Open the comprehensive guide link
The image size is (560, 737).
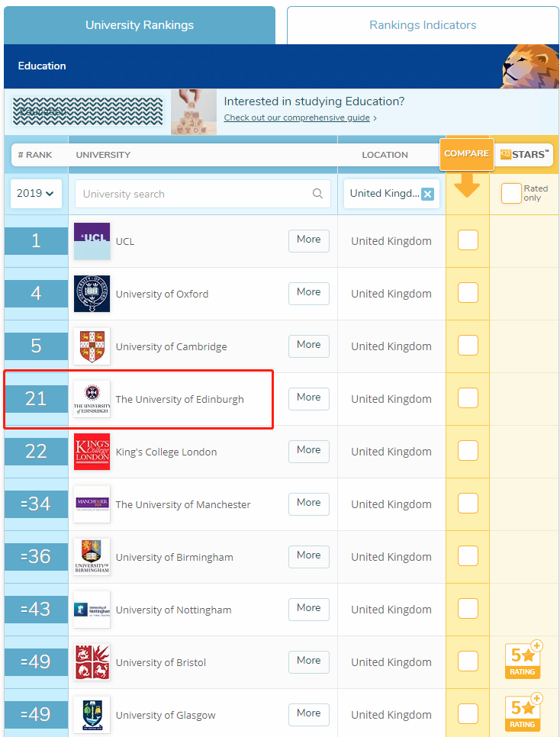tap(297, 117)
